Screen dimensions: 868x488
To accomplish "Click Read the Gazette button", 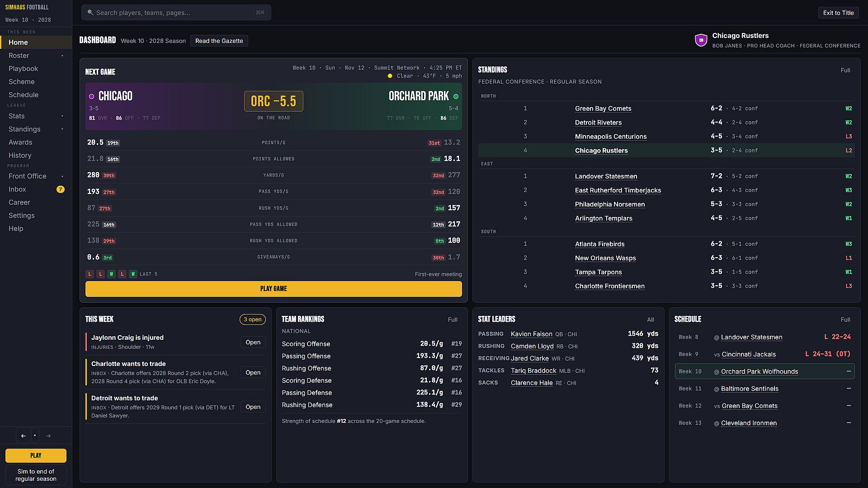I will pyautogui.click(x=219, y=41).
